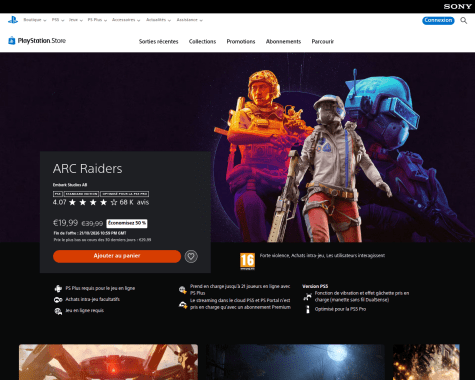The width and height of the screenshot is (475, 380).
Task: Expand the Jeux dropdown menu
Action: pos(76,20)
